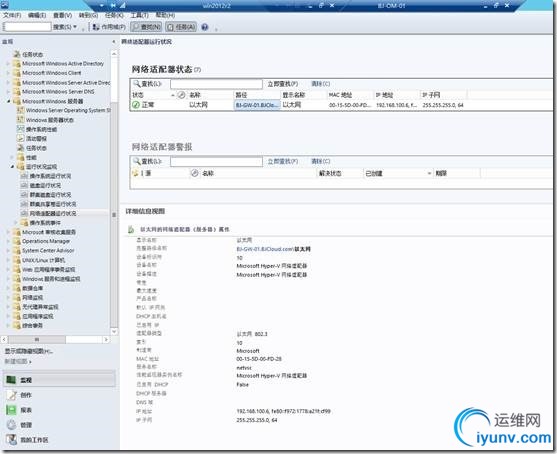This screenshot has width=557, height=454.
Task: Open BJ-GW-01.BJCloud.com link in details
Action: (265, 249)
